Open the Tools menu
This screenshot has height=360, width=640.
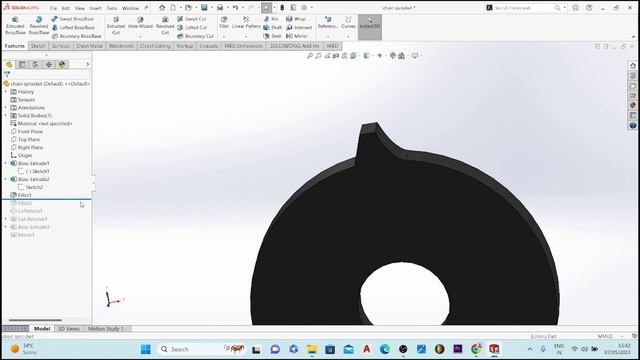point(112,8)
